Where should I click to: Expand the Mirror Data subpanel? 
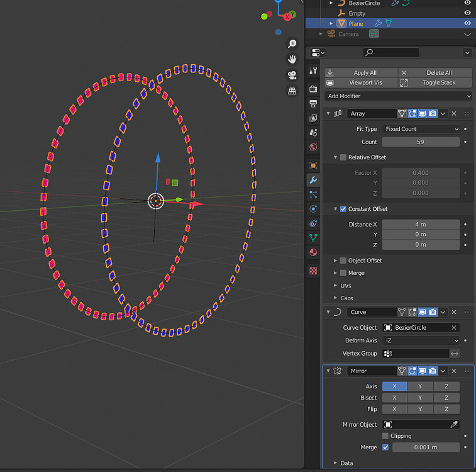[335, 463]
